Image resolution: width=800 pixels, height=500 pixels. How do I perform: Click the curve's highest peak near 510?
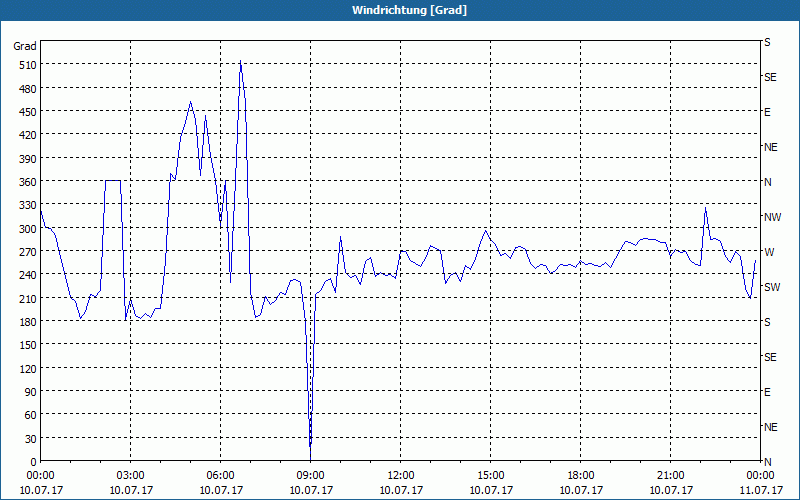pyautogui.click(x=240, y=61)
